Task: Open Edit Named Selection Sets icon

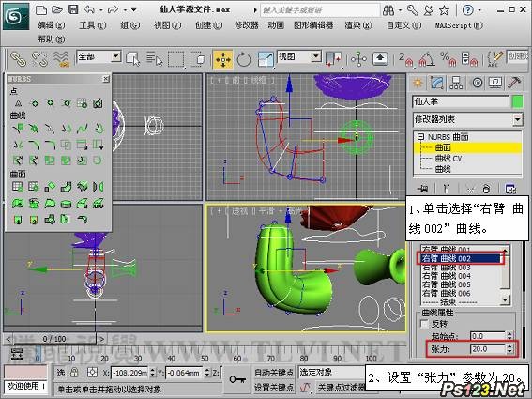Action: (x=494, y=59)
